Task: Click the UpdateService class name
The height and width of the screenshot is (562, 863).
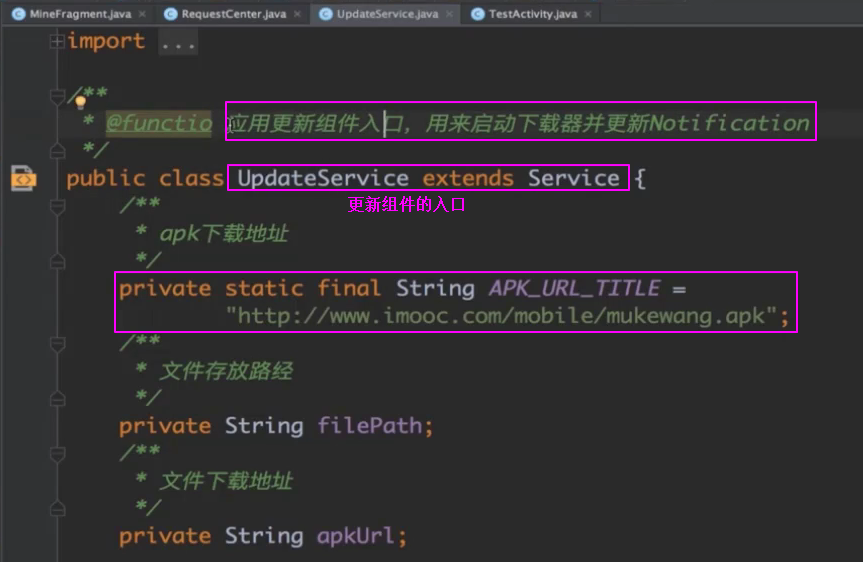Action: (323, 178)
